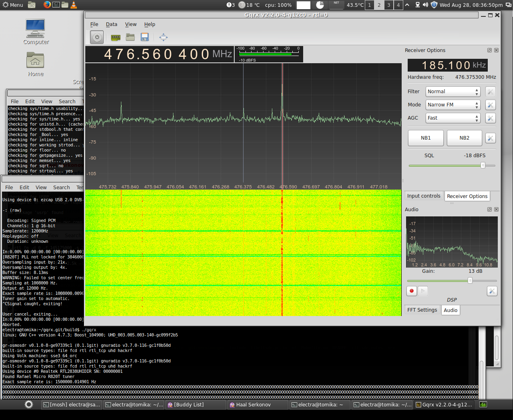Open AGC settings wrench button
The width and height of the screenshot is (513, 420).
pyautogui.click(x=490, y=118)
